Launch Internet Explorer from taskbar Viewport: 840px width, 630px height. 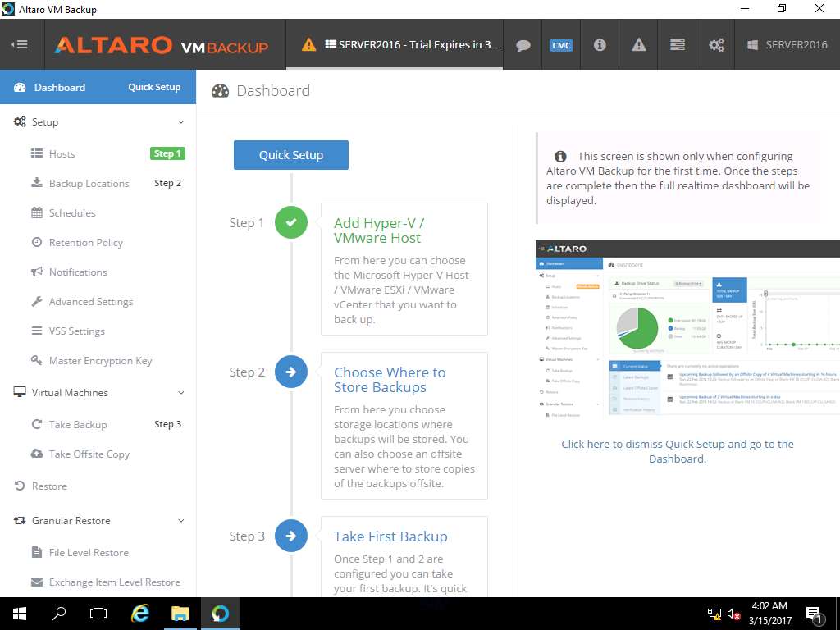pos(140,614)
